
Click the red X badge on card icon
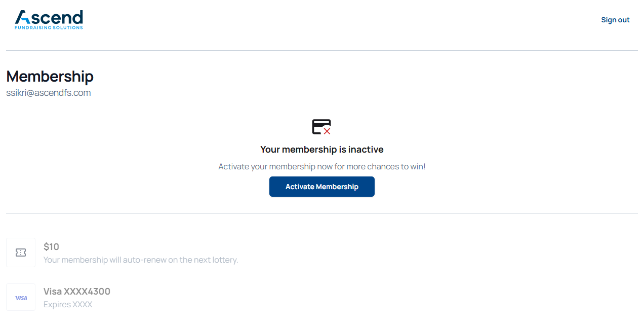(327, 131)
